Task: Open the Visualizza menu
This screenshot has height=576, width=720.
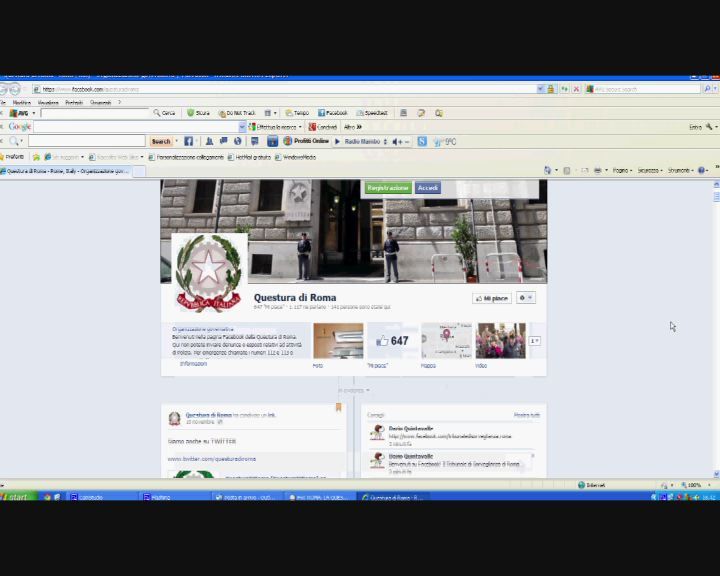Action: point(48,102)
